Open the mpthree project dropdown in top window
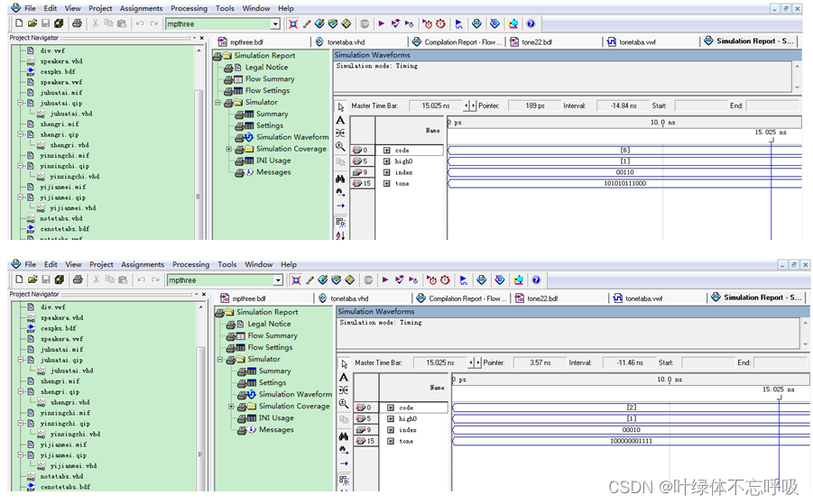Viewport: 813px width, 504px height. pyautogui.click(x=276, y=23)
